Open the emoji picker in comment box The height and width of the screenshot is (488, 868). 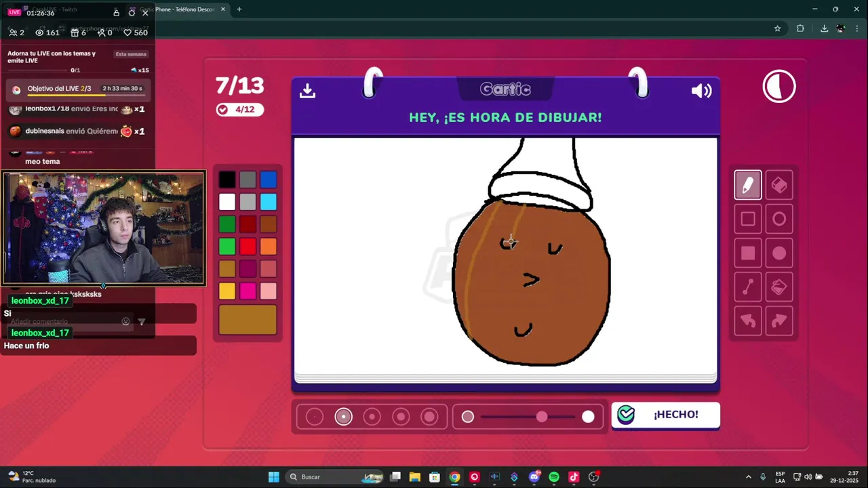[125, 321]
